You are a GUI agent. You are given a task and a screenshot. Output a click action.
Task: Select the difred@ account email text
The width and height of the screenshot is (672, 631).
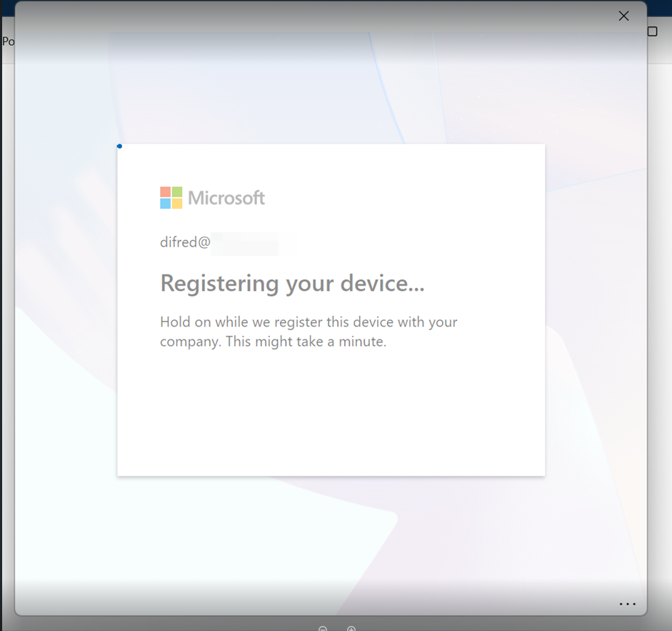(x=185, y=242)
